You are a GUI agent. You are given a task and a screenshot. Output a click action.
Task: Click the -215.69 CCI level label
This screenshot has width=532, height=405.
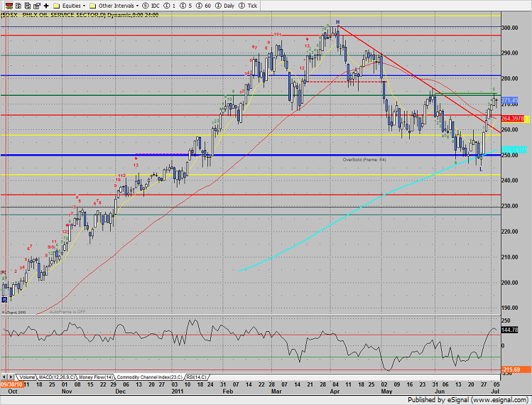point(516,369)
